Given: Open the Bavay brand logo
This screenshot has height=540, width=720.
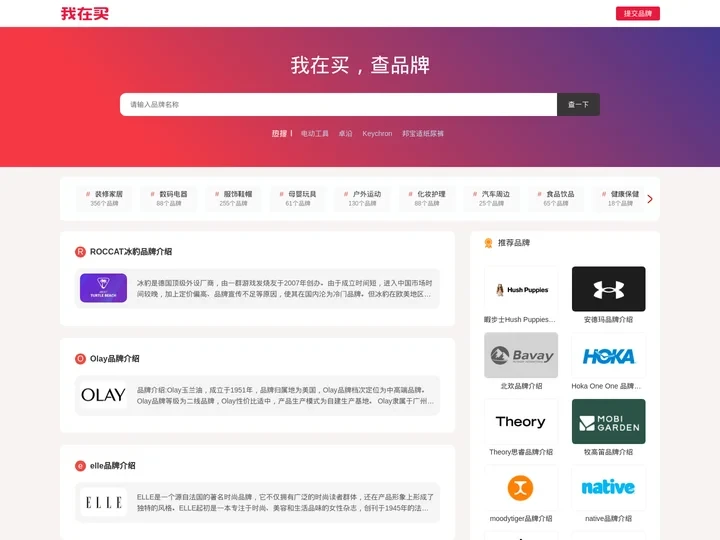Looking at the screenshot, I should [521, 355].
